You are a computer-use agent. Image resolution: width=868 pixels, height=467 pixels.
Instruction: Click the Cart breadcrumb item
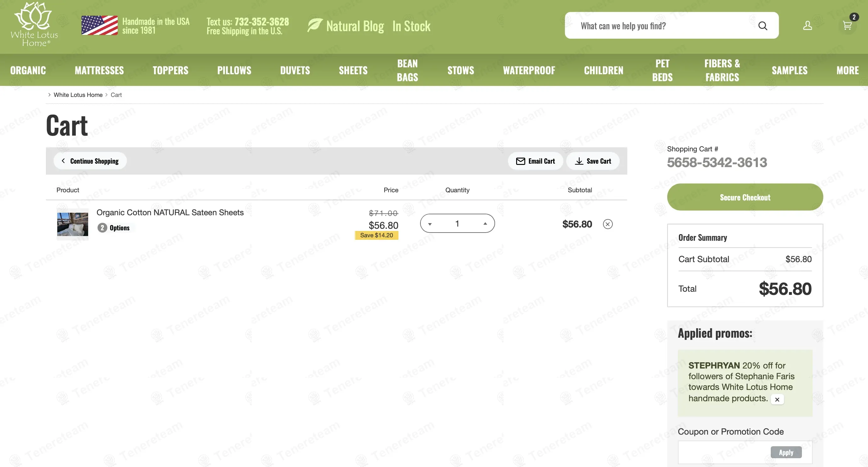116,95
